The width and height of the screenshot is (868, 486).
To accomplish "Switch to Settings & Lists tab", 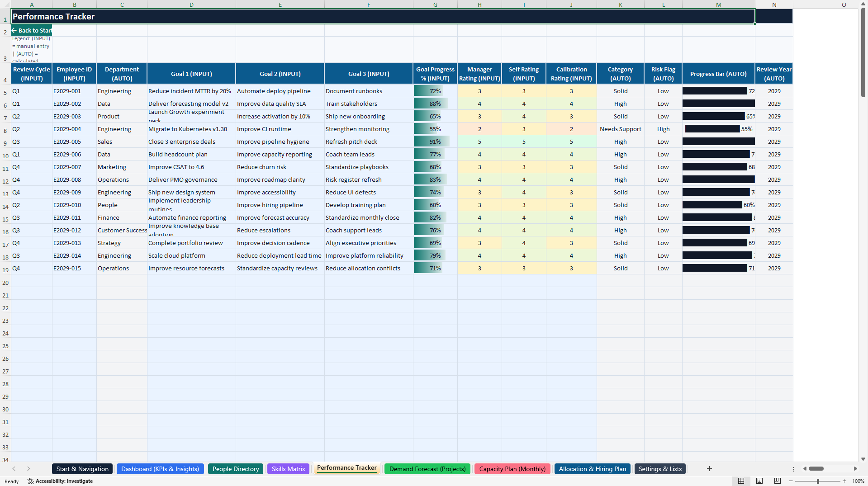I will click(x=660, y=469).
